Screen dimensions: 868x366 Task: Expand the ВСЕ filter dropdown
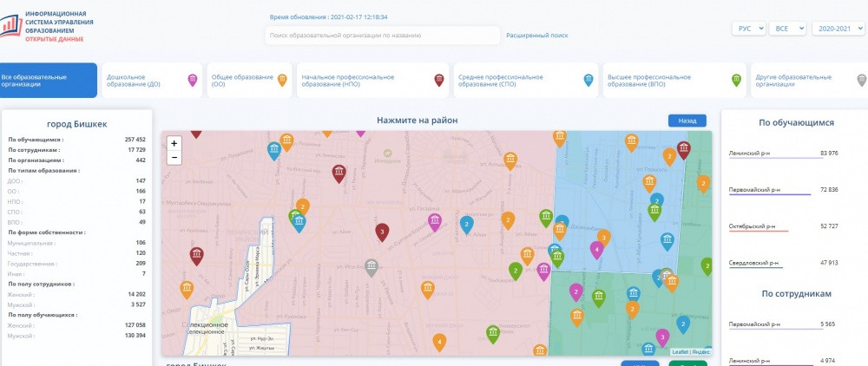pos(787,29)
